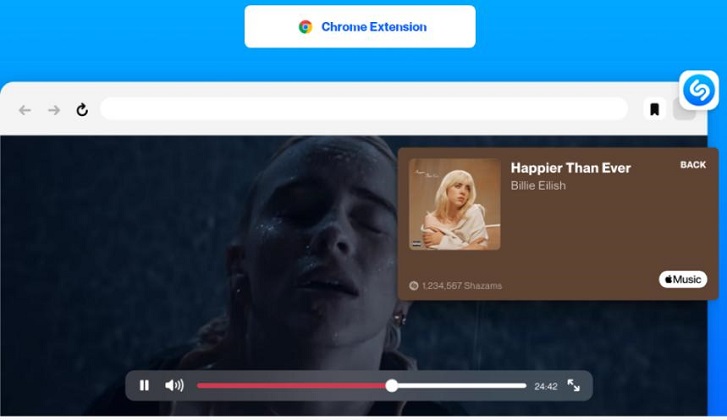The height and width of the screenshot is (420, 727).
Task: Click the BACK button in Shazam card
Action: (693, 165)
